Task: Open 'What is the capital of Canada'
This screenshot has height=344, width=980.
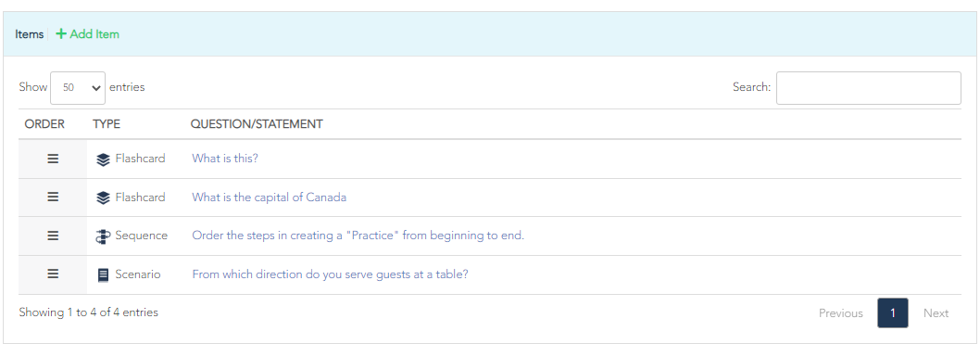Action: pyautogui.click(x=270, y=197)
